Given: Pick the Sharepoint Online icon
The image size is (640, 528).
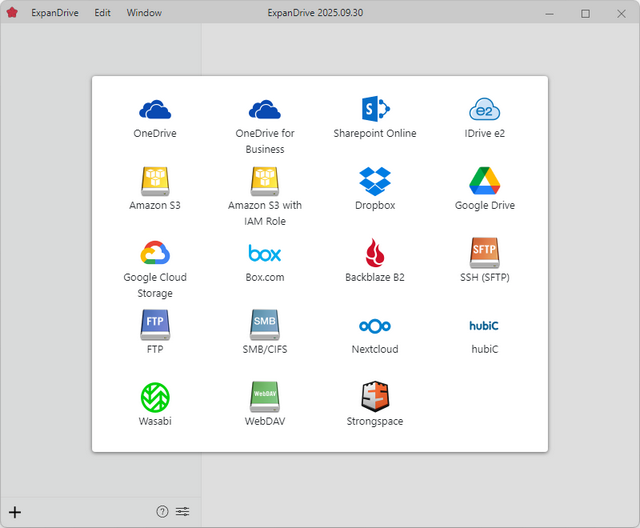Looking at the screenshot, I should (x=375, y=110).
